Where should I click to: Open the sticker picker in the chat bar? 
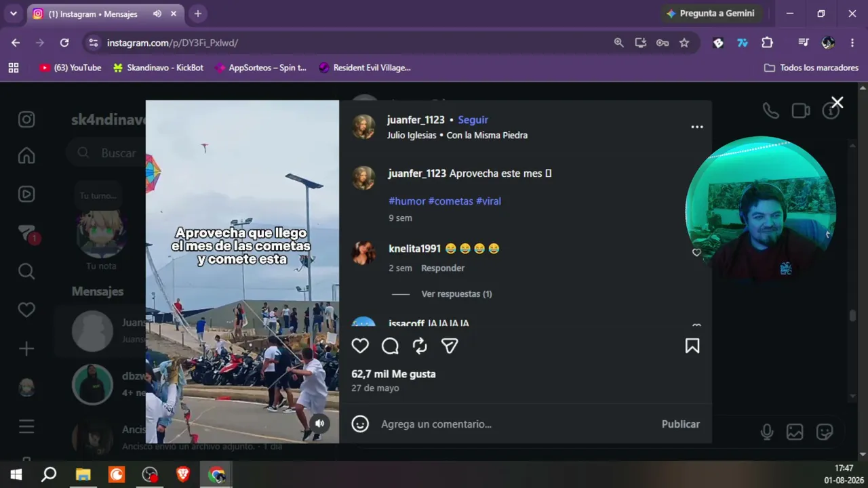(825, 432)
